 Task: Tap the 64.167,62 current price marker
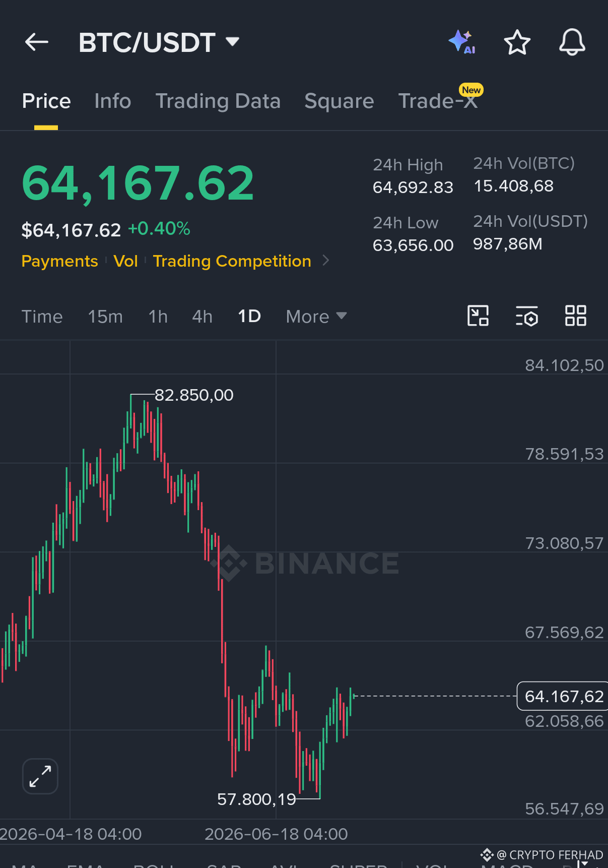click(x=563, y=696)
